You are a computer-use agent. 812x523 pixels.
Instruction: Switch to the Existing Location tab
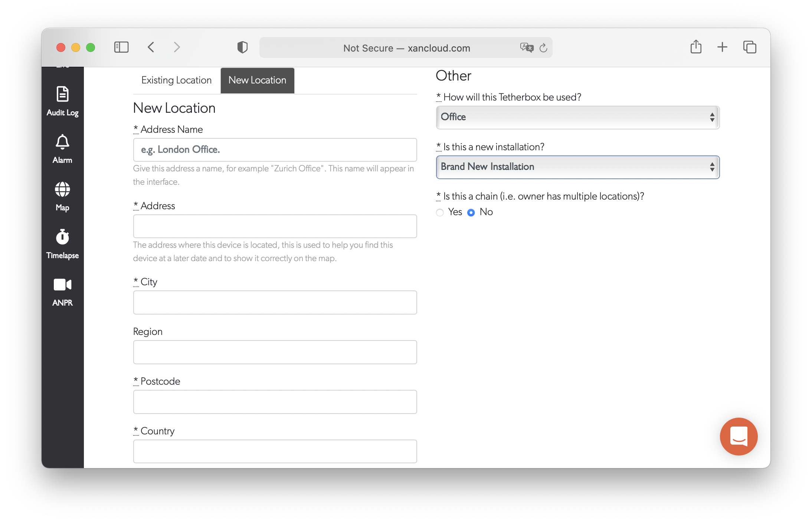[x=176, y=80]
